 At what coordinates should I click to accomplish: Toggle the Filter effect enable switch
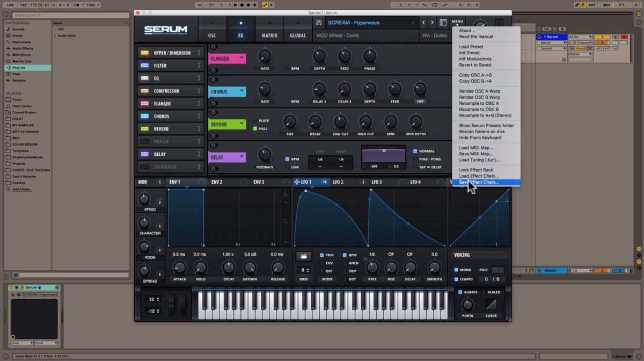(144, 66)
